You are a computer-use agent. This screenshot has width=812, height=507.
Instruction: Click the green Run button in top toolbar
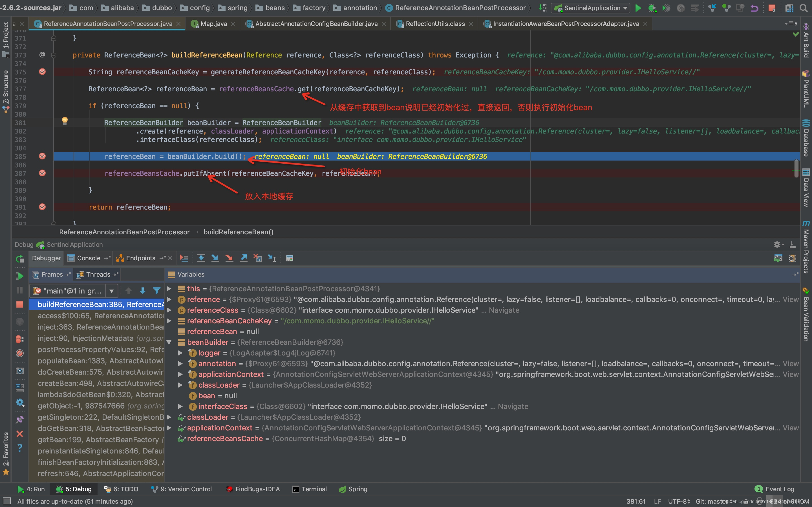point(638,8)
